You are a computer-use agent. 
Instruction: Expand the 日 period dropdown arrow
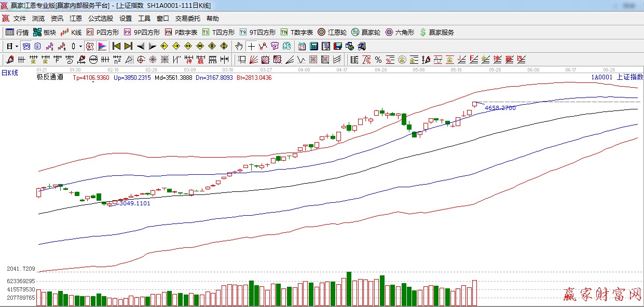pos(17,46)
